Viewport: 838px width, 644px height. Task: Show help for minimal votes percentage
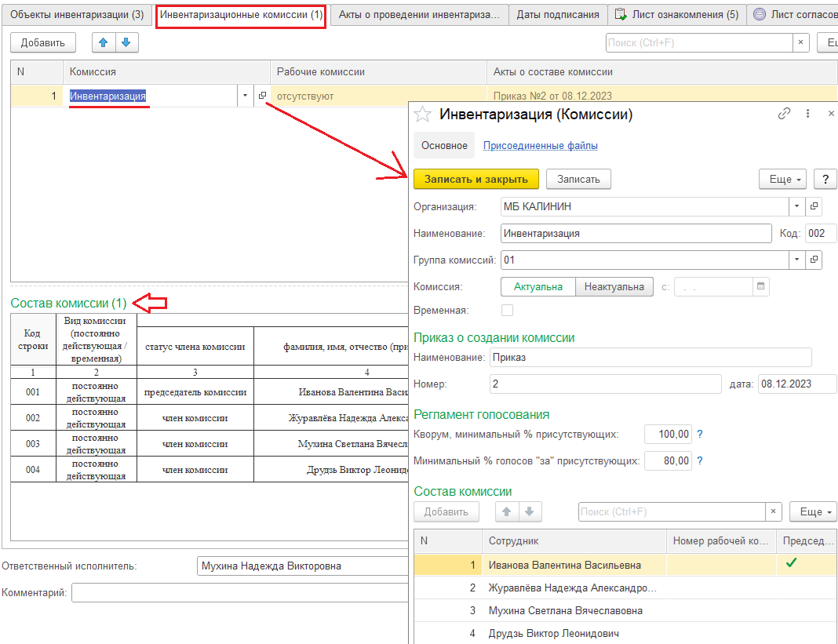tap(700, 460)
